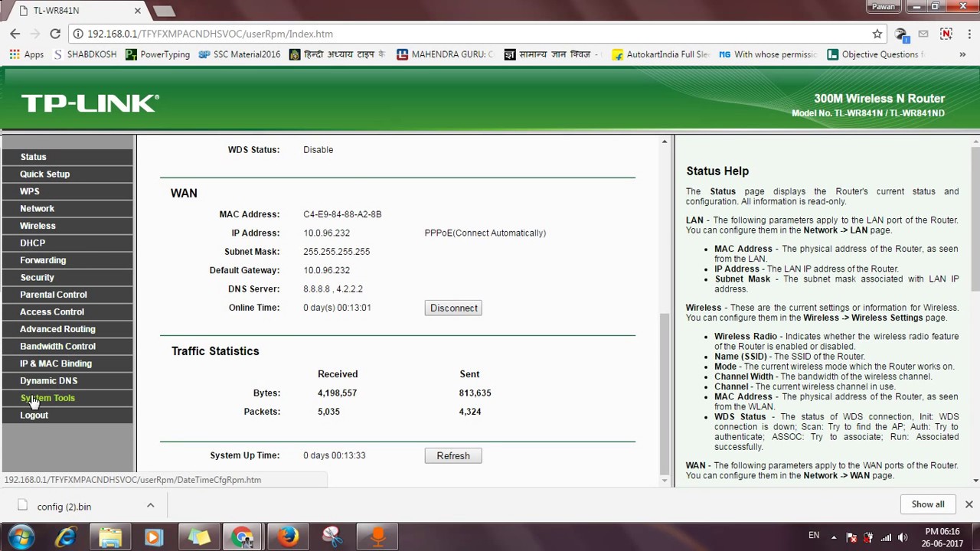Open the System Tools menu item

[67, 398]
